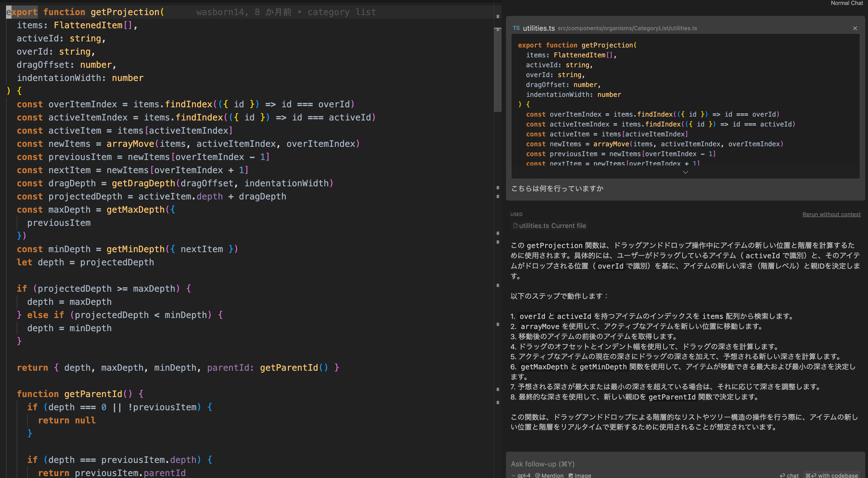
Task: Close the utilities.ts code snippet in the chat
Action: 855,28
